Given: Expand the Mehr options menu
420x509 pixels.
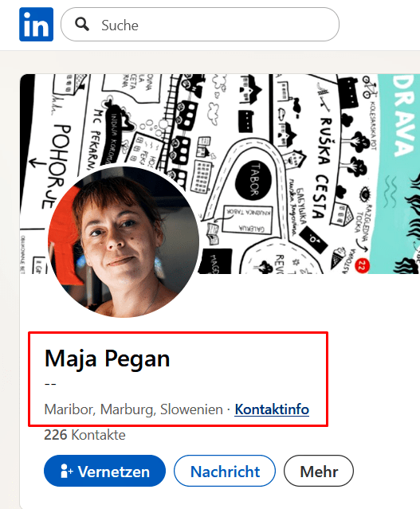Looking at the screenshot, I should click(x=319, y=471).
